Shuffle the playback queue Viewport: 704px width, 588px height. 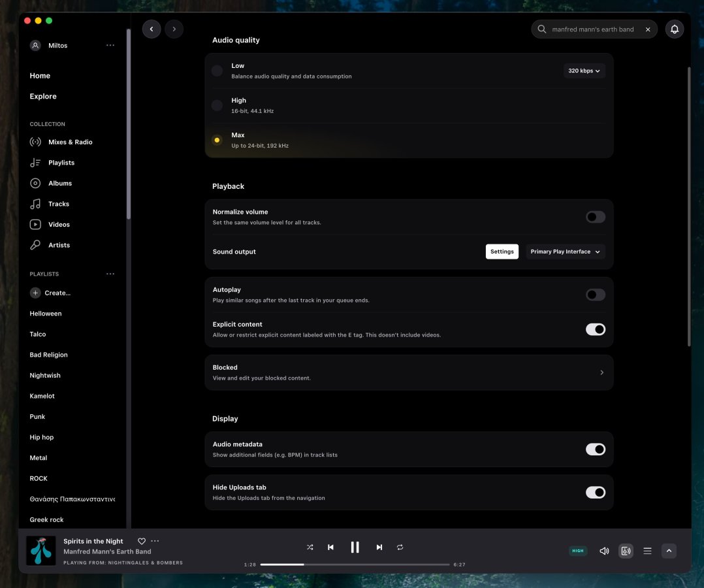click(x=310, y=547)
